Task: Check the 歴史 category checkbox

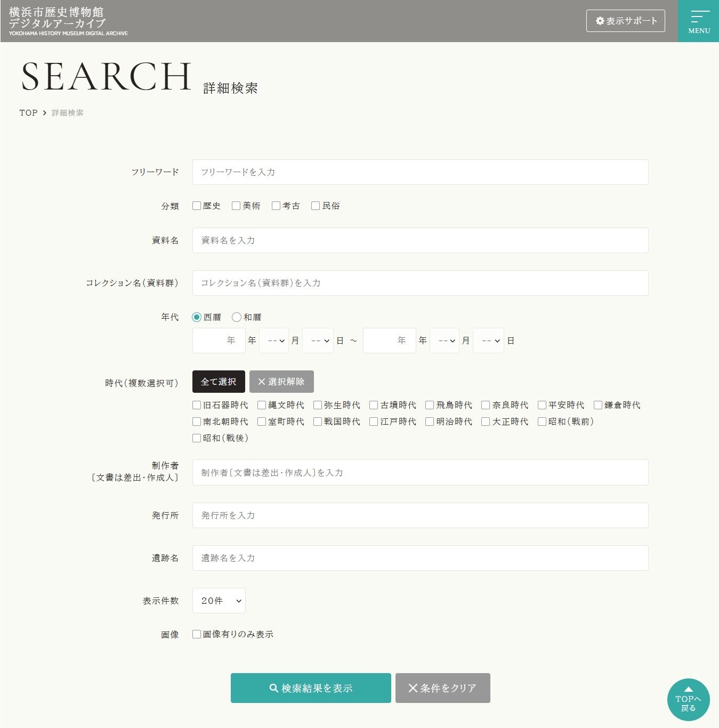Action: 197,206
